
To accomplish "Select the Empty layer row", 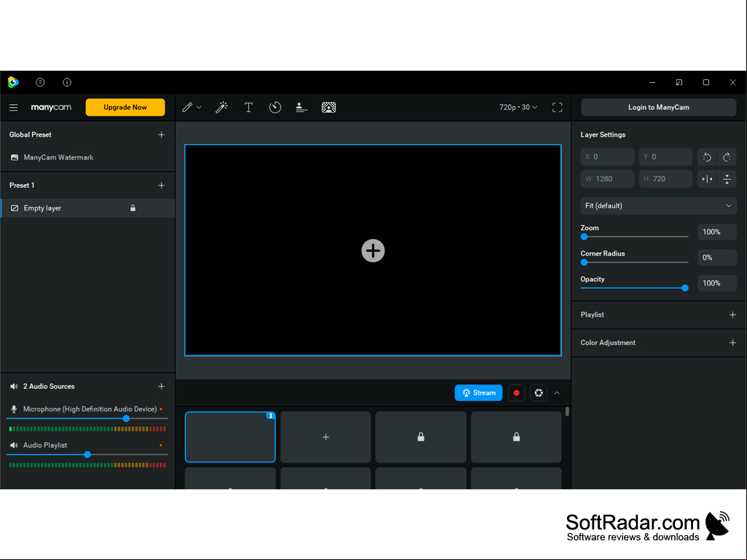I will pyautogui.click(x=87, y=208).
